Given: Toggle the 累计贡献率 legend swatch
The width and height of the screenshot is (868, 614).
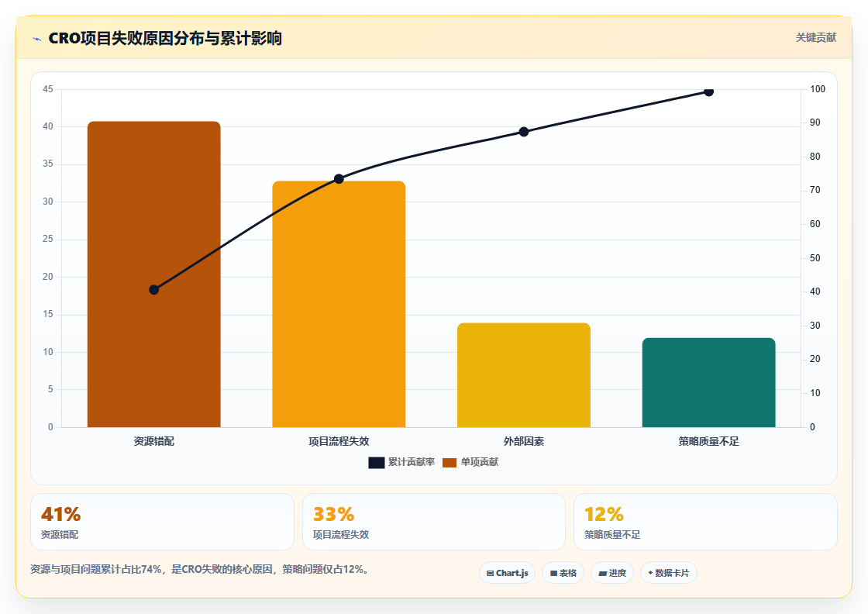Looking at the screenshot, I should click(x=377, y=462).
